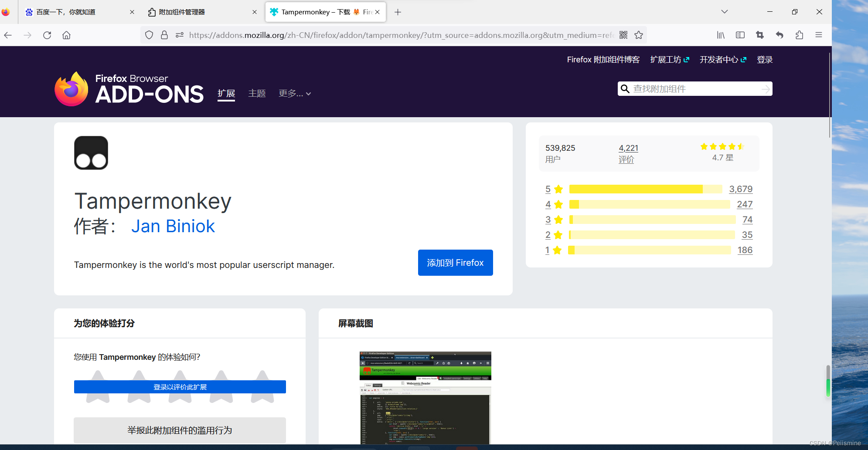The image size is (868, 450).
Task: Click the 添加到 Firefox button
Action: 456,263
